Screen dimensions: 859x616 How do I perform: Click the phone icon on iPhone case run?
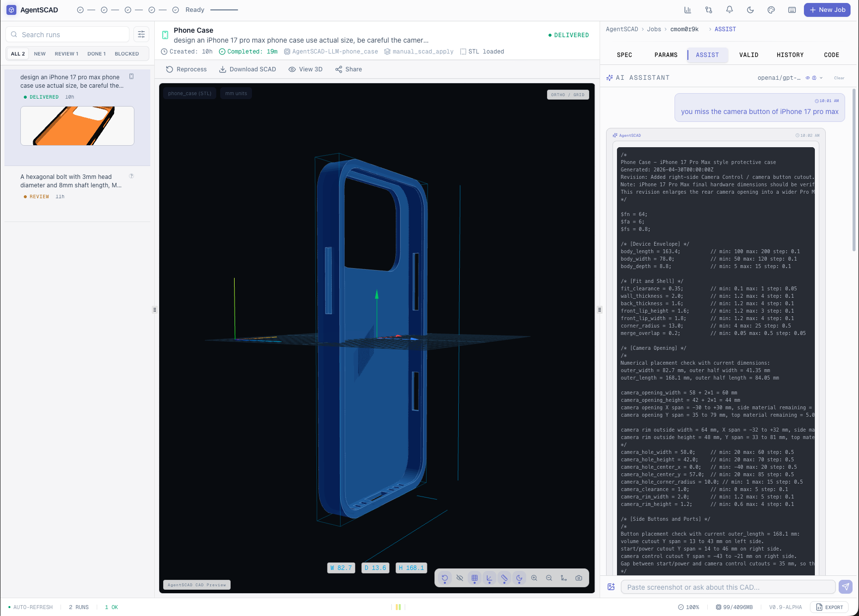coord(131,76)
